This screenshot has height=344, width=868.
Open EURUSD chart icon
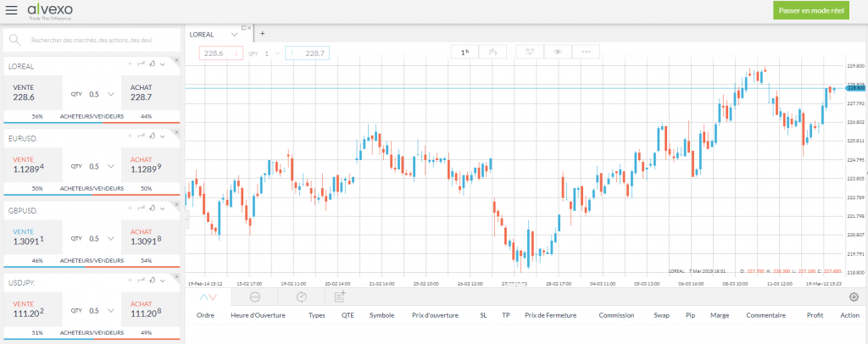pyautogui.click(x=142, y=136)
